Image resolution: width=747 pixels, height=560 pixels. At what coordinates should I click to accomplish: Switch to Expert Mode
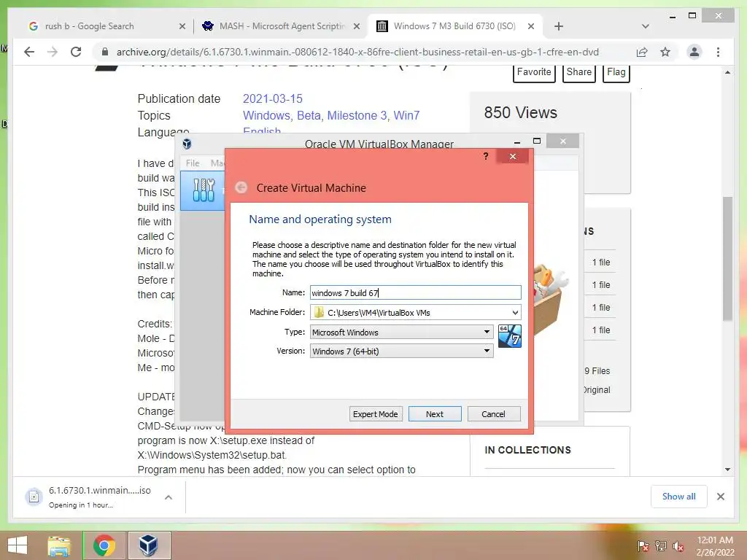(376, 414)
